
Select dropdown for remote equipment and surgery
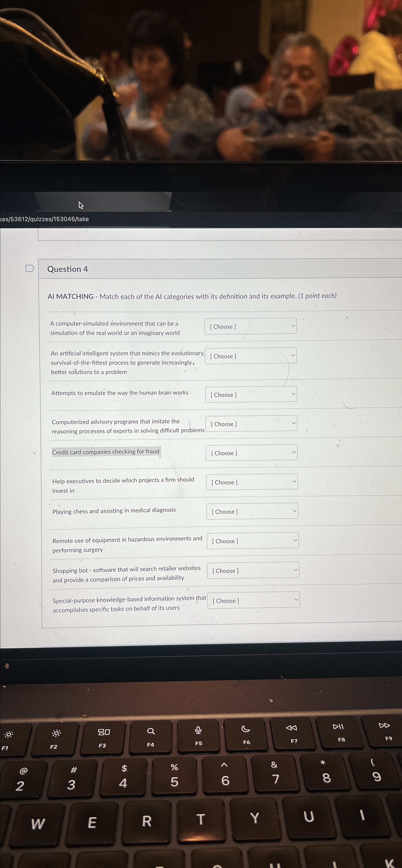tap(253, 541)
